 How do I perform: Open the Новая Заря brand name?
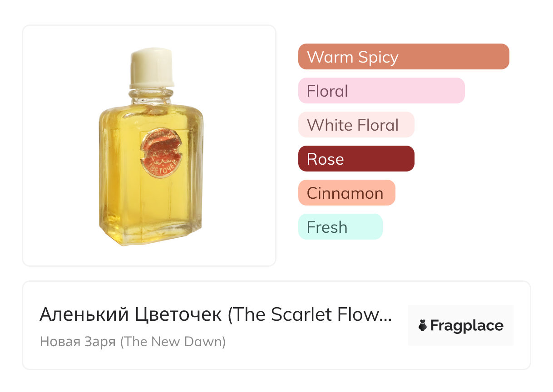pyautogui.click(x=78, y=341)
